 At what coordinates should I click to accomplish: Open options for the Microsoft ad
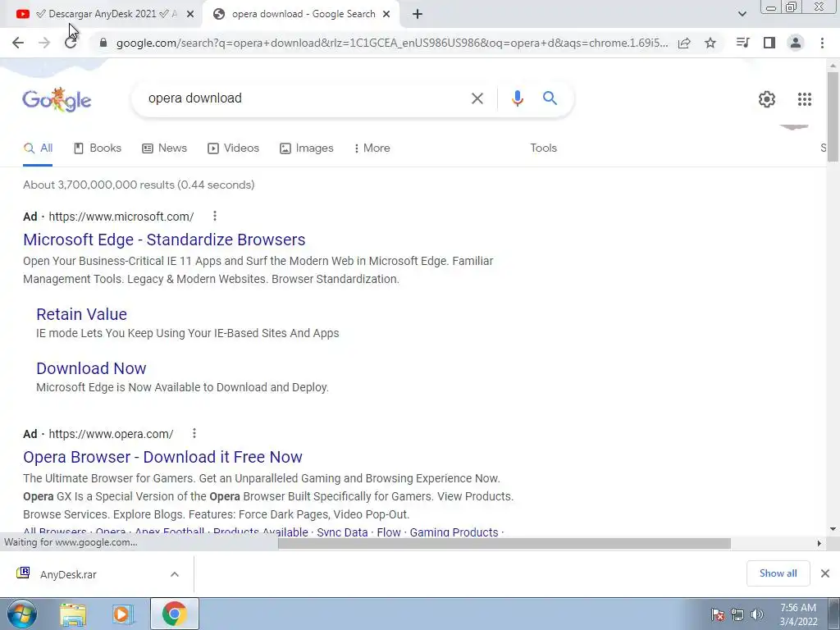(x=215, y=216)
